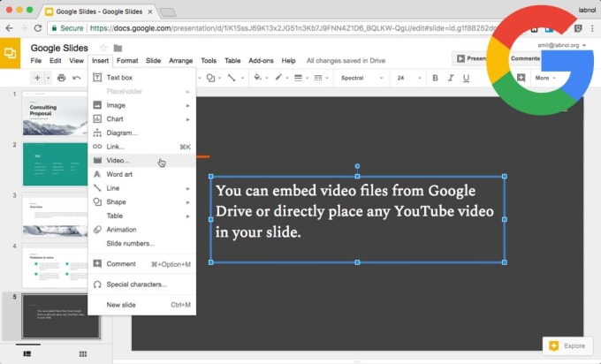Select the toolbar Line tool

pyautogui.click(x=232, y=78)
